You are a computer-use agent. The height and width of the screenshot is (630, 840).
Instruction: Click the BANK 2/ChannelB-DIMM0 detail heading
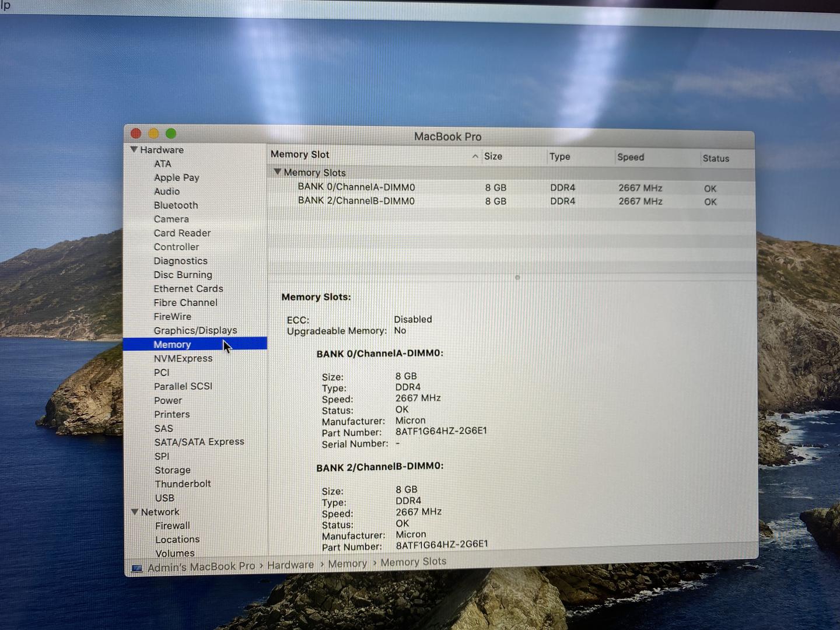[x=380, y=467]
